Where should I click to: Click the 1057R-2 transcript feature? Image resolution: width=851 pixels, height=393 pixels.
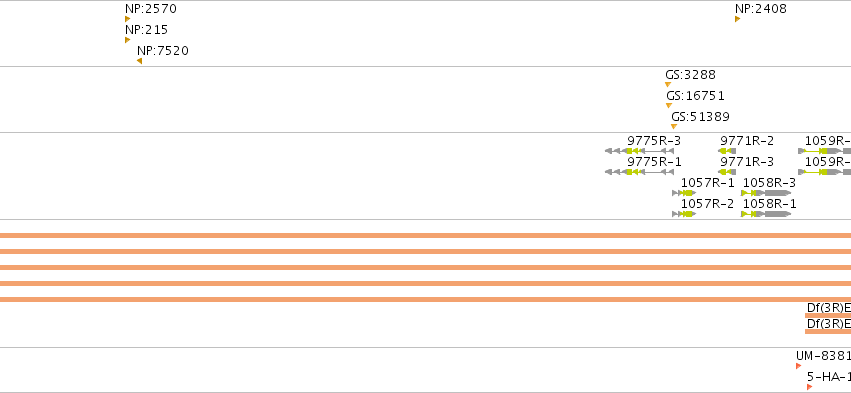(684, 214)
